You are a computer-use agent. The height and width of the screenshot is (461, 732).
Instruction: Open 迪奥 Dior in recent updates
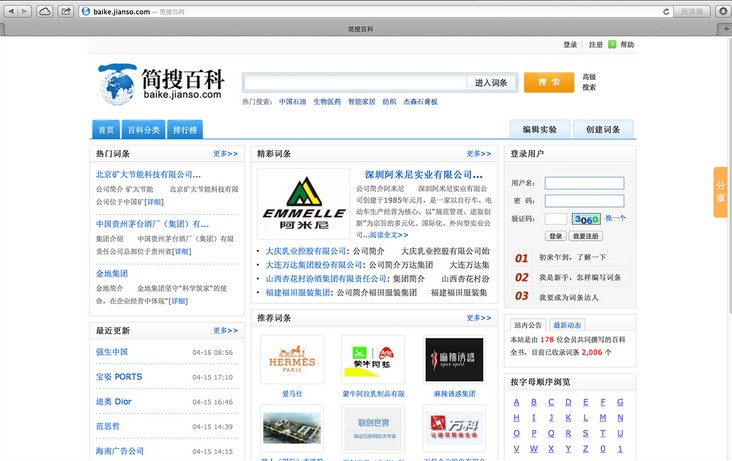tap(114, 402)
